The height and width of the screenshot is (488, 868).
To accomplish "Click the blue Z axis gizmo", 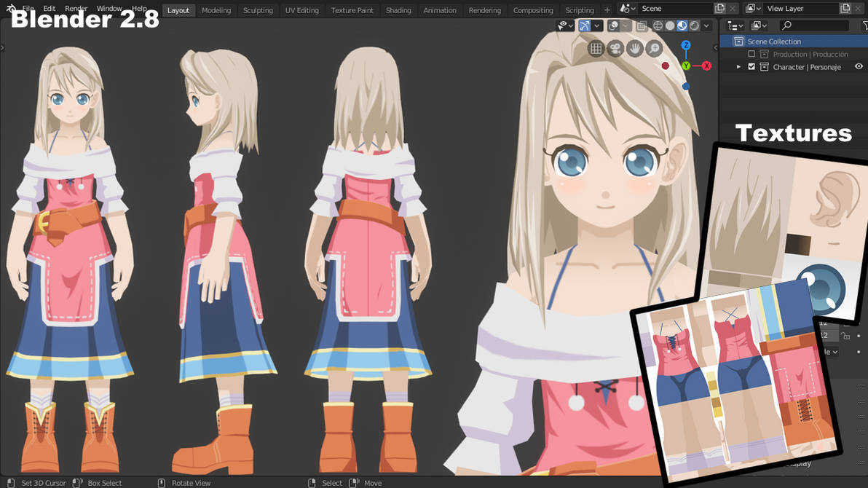I will tap(686, 45).
